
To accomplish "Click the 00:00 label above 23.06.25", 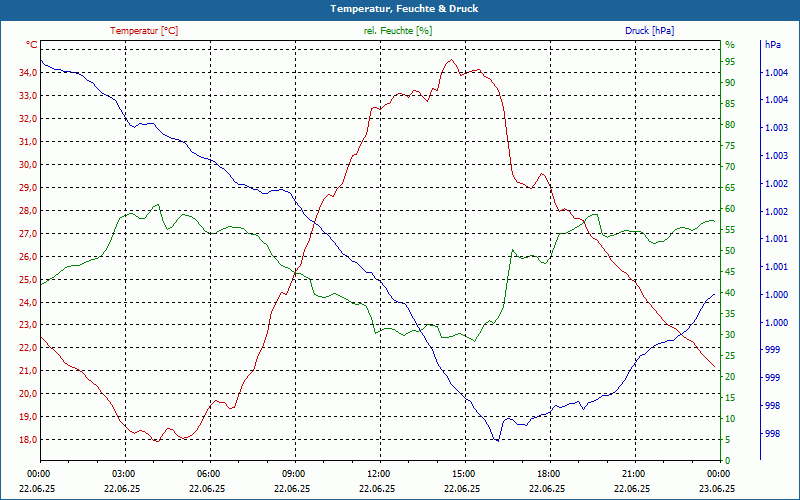I will 718,473.
